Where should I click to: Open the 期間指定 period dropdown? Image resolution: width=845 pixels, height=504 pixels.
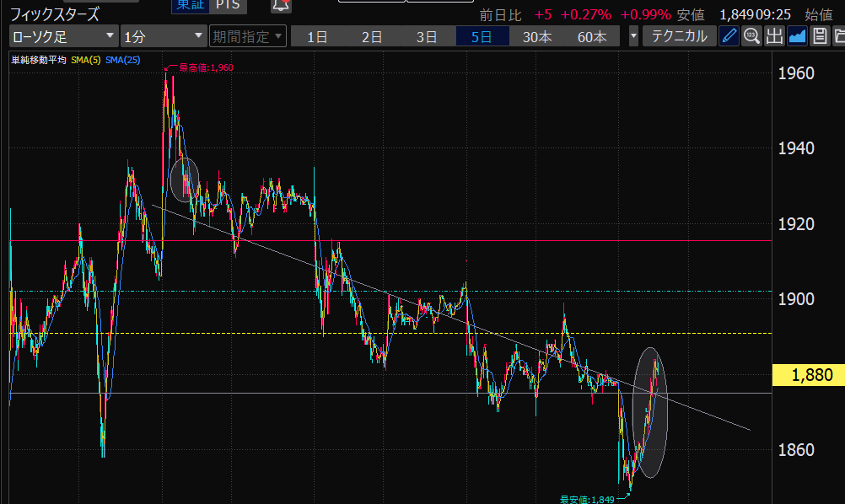pos(247,36)
